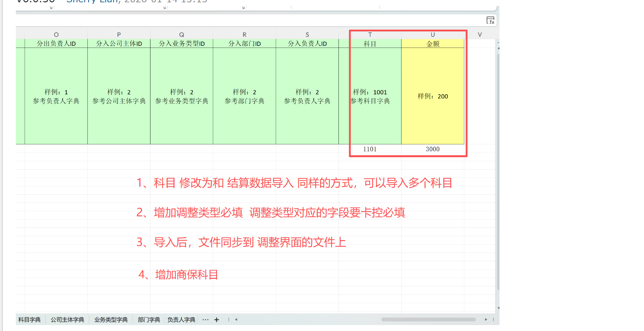Open the 业务类型字典 sheet
Screen dimensions: 644x331
[x=111, y=320]
